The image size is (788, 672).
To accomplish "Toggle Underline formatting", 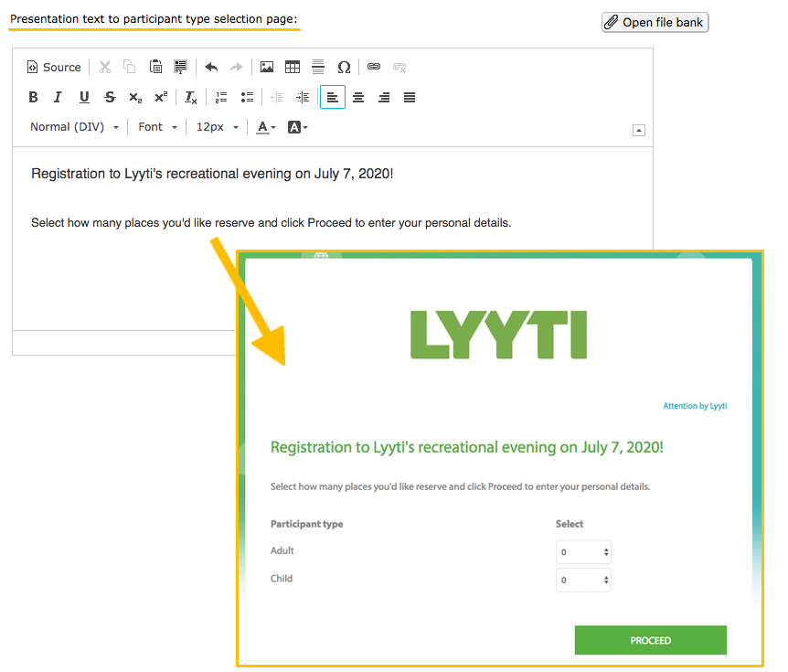I will 84,97.
